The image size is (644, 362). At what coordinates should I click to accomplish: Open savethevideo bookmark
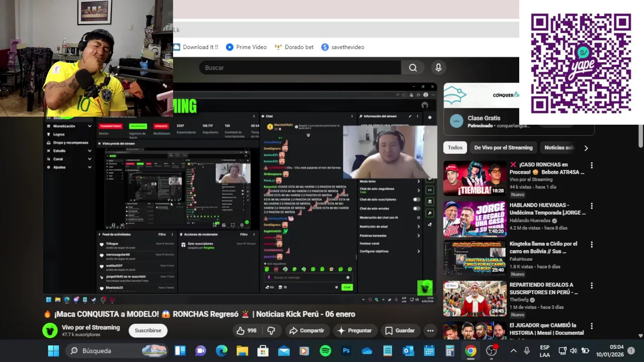click(343, 47)
